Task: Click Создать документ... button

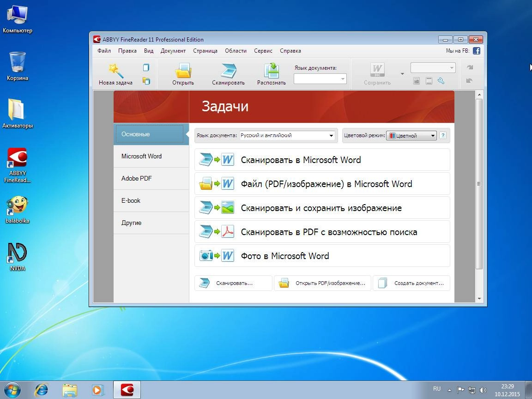Action: (x=411, y=283)
